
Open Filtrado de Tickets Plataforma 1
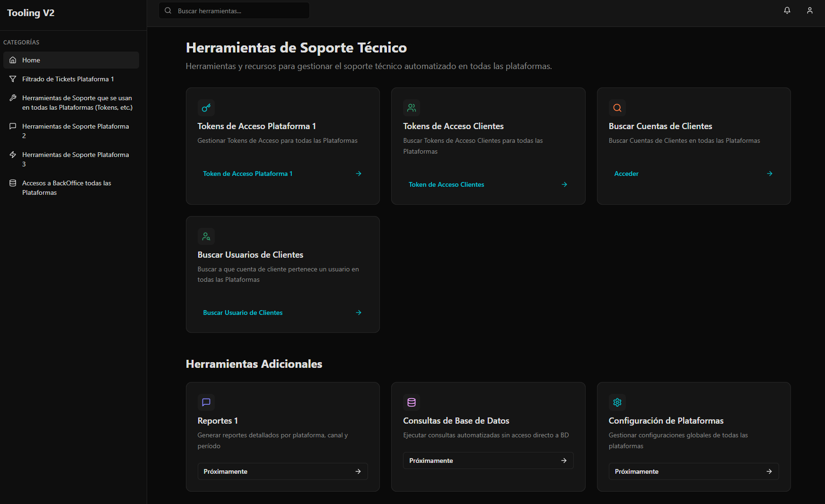pyautogui.click(x=68, y=79)
